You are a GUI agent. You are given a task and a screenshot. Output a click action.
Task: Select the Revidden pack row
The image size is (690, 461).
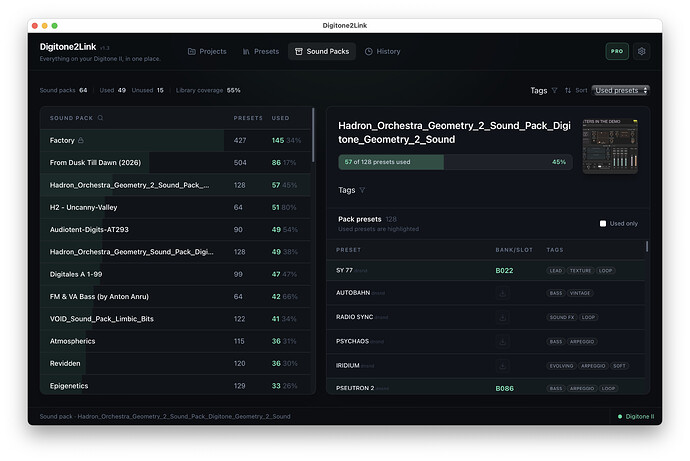tap(176, 363)
